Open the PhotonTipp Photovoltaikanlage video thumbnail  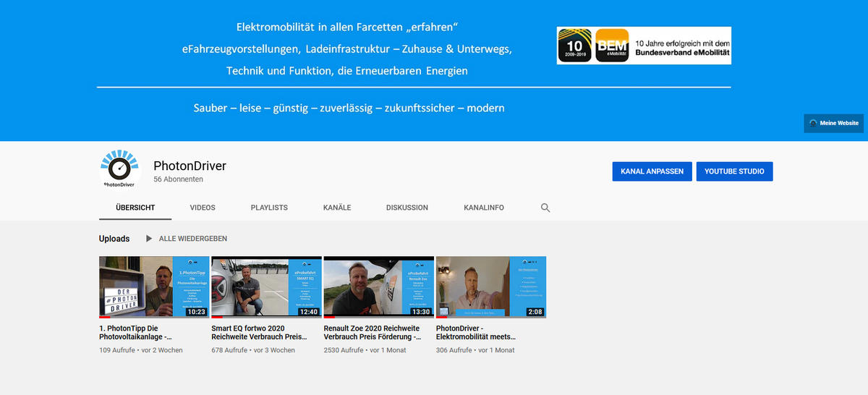[153, 287]
